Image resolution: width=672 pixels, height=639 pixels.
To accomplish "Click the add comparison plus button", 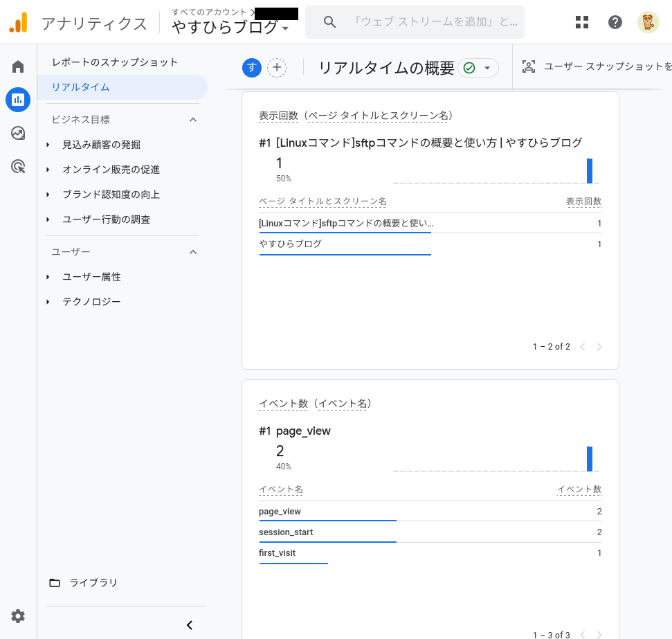I will click(277, 67).
